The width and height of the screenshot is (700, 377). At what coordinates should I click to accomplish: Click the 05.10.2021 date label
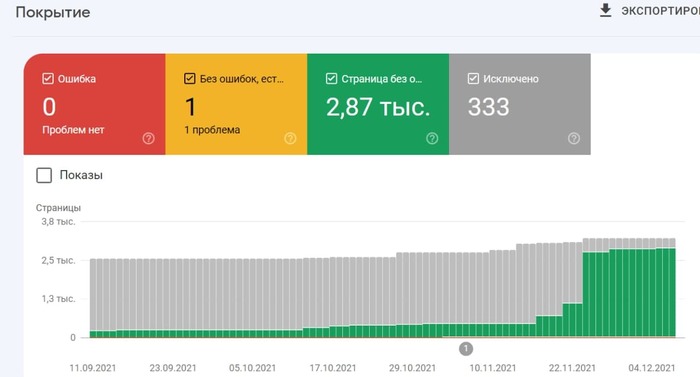point(253,368)
